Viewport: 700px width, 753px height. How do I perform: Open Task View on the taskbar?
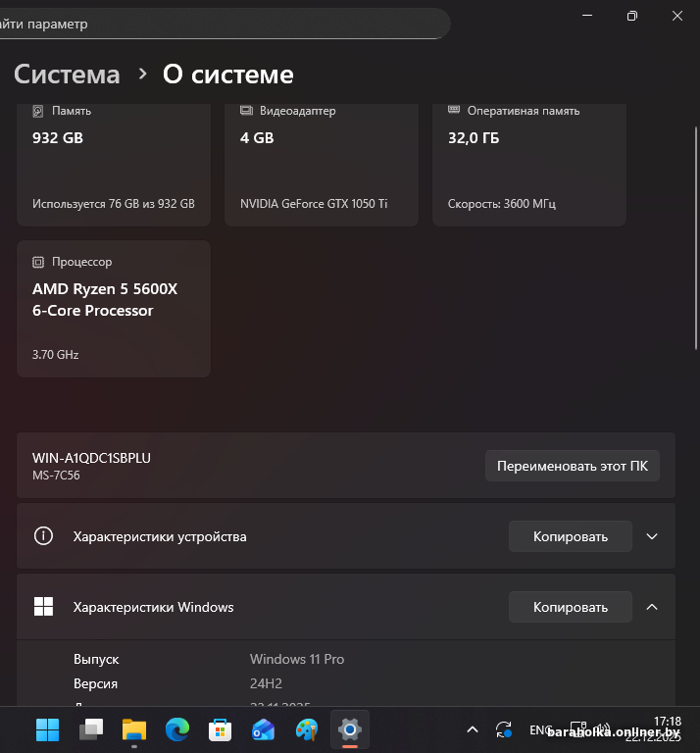[x=90, y=729]
